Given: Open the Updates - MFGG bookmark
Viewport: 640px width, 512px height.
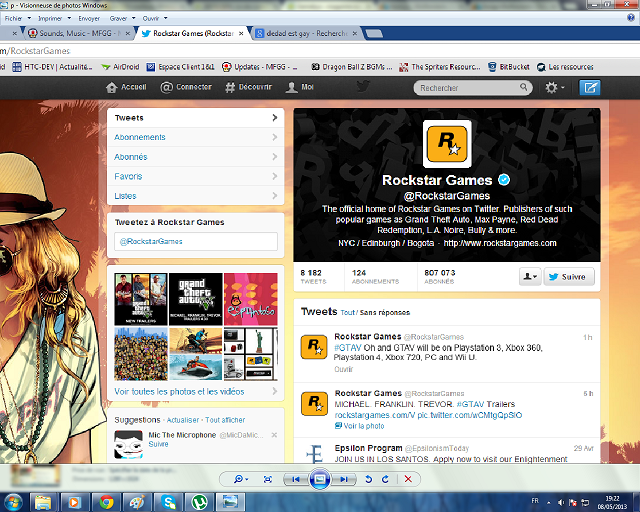Looking at the screenshot, I should coord(260,67).
